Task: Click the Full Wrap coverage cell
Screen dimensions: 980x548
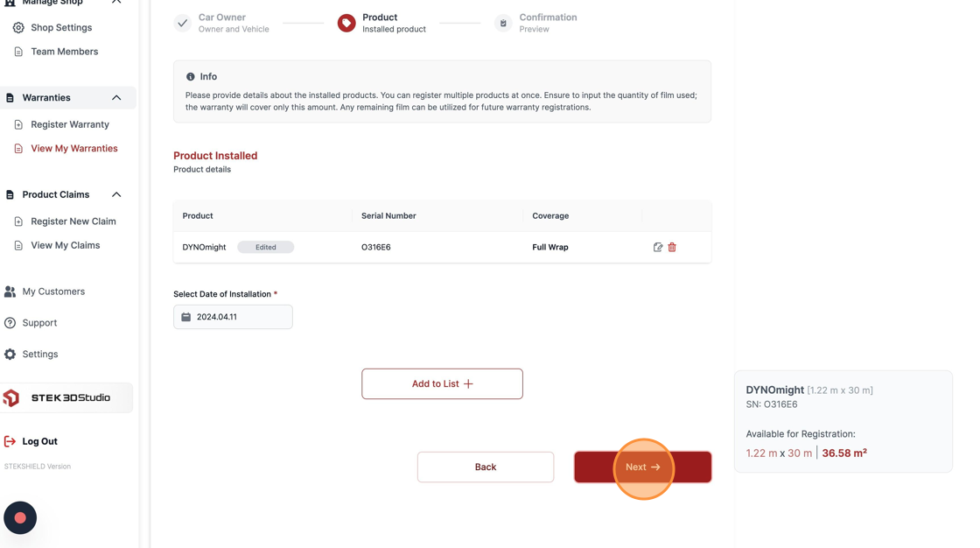Action: [550, 247]
